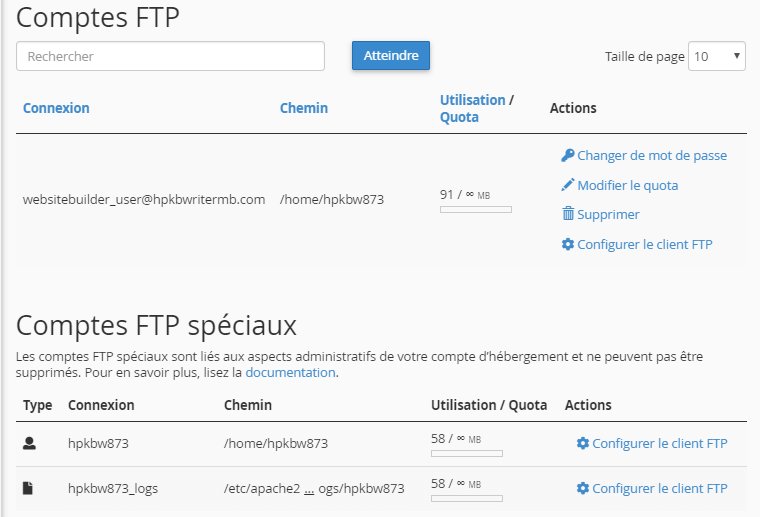
Task: Click the gear icon in the hpkbw873 row
Action: click(x=583, y=443)
